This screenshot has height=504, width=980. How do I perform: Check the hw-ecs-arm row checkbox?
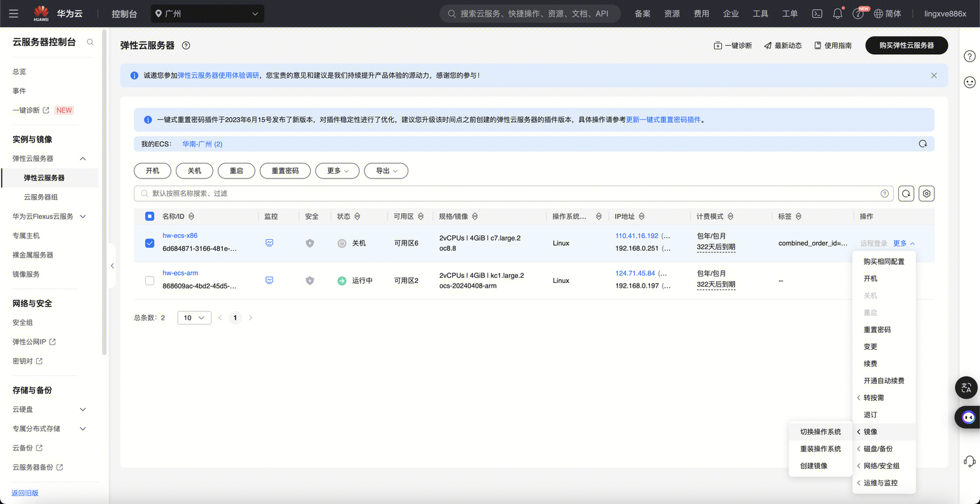click(150, 280)
